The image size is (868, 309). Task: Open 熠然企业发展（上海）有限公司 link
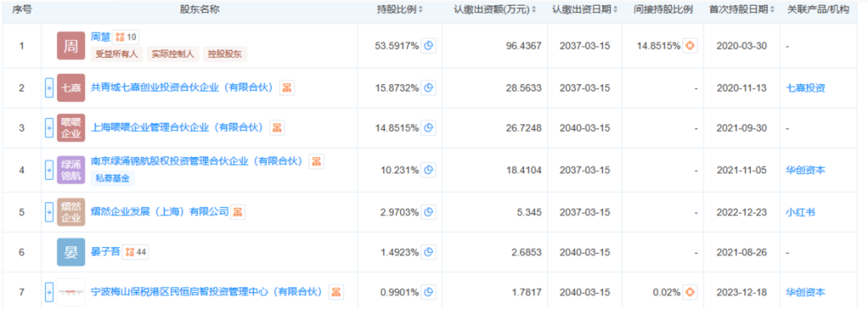(x=160, y=212)
